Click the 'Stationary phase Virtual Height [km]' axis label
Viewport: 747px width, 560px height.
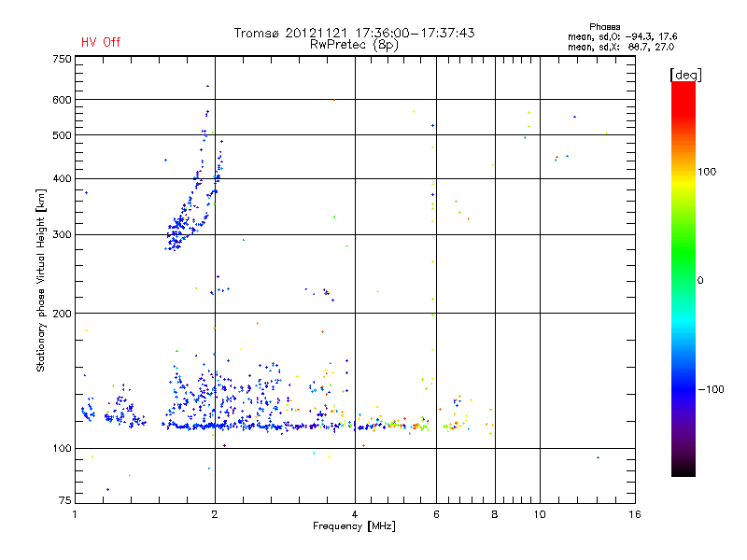[x=41, y=281]
